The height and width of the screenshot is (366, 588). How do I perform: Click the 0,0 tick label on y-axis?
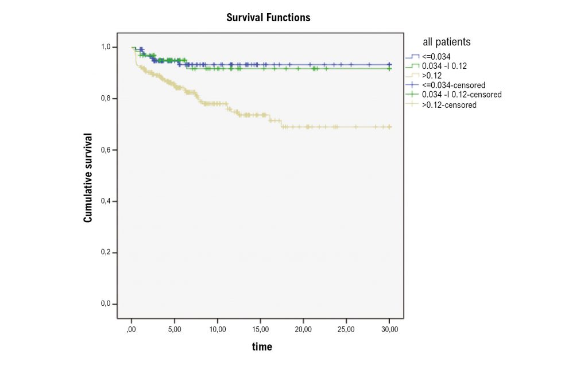pos(106,304)
